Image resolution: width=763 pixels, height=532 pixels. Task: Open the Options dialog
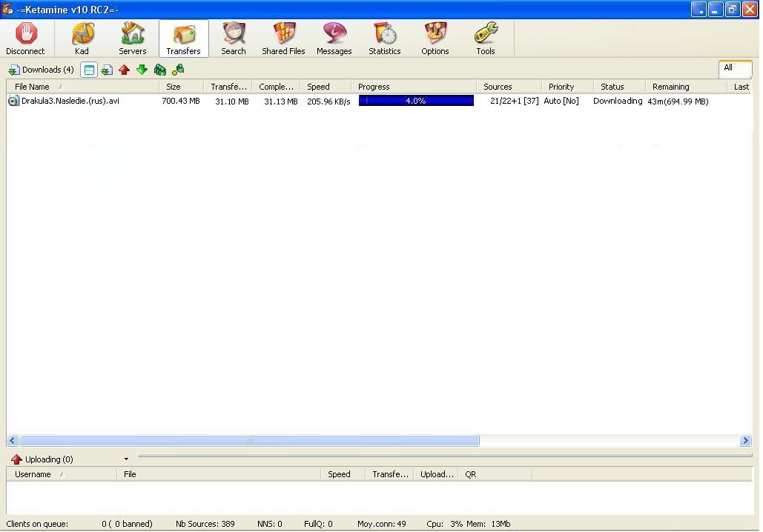click(x=435, y=39)
